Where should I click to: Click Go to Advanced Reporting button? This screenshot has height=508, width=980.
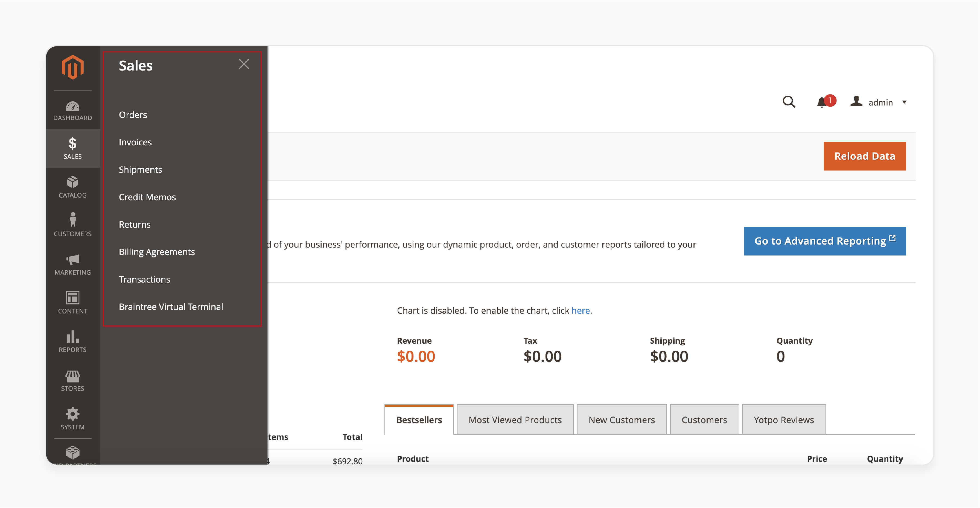(x=825, y=241)
